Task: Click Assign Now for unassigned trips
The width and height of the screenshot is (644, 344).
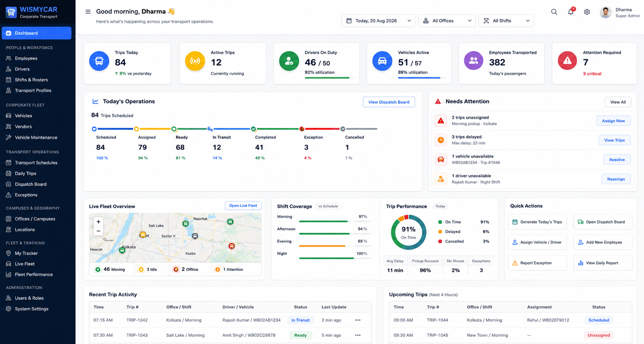Action: point(613,121)
